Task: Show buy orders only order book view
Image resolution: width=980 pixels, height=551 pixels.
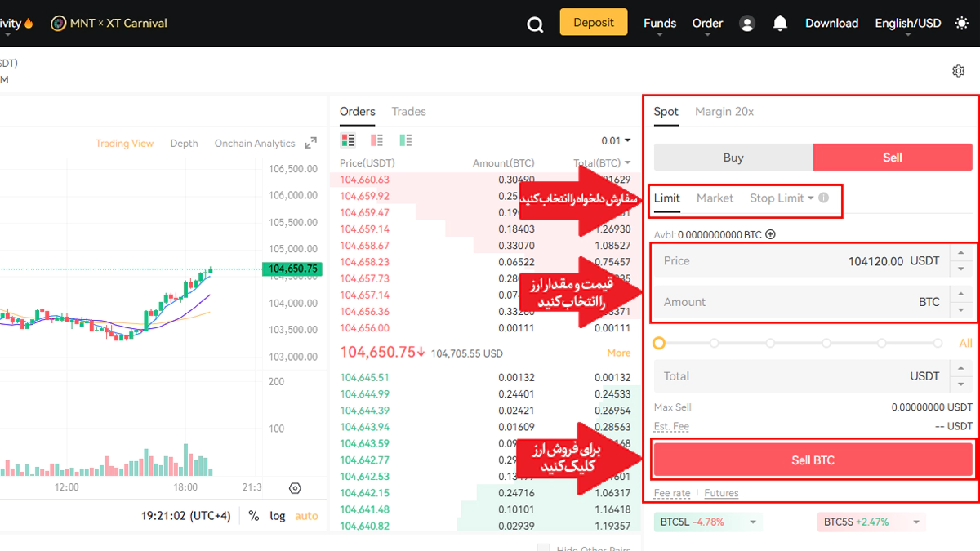Action: tap(406, 140)
